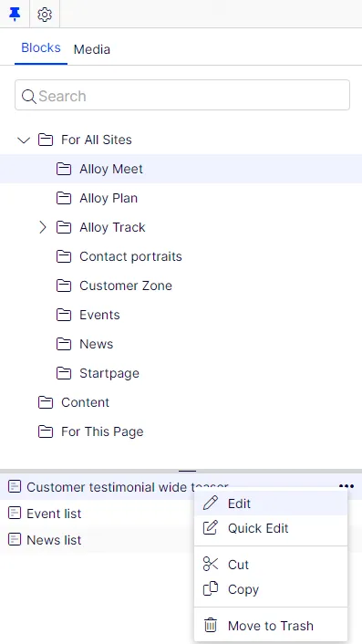Image resolution: width=362 pixels, height=644 pixels.
Task: Select the Blocks tab
Action: point(41,48)
